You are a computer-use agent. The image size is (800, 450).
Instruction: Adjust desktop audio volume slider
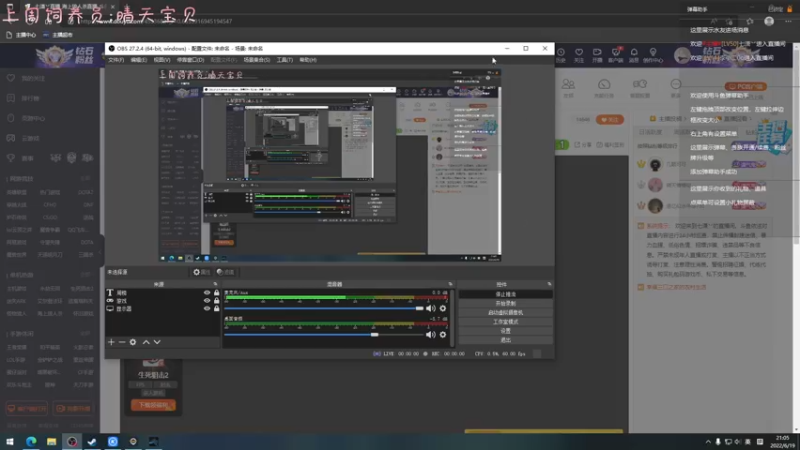pos(324,335)
